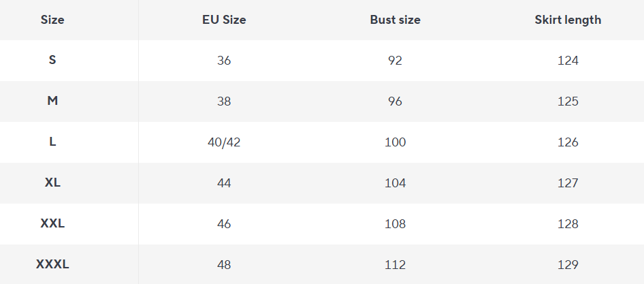644x284 pixels.
Task: Click the EU Size column header
Action: (224, 20)
